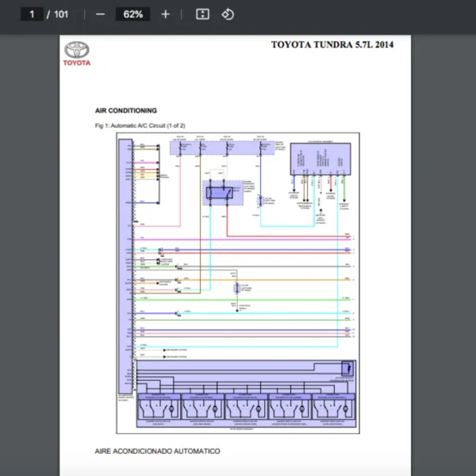Viewport: 476px width, 476px height.
Task: Click the 101 total page count
Action: tap(61, 14)
